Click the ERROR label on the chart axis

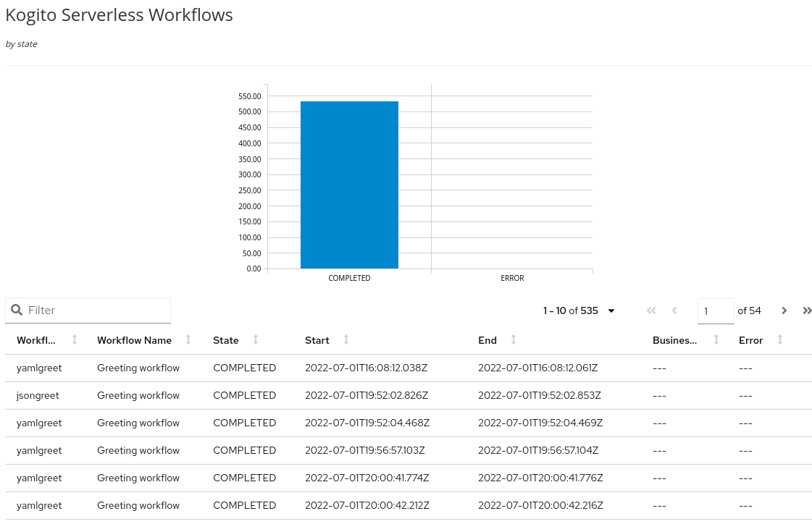[x=512, y=277]
